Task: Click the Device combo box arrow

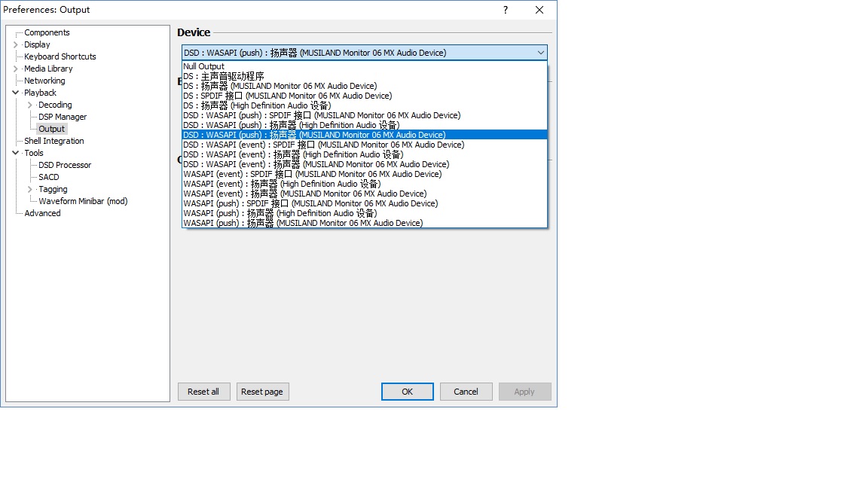Action: 540,53
